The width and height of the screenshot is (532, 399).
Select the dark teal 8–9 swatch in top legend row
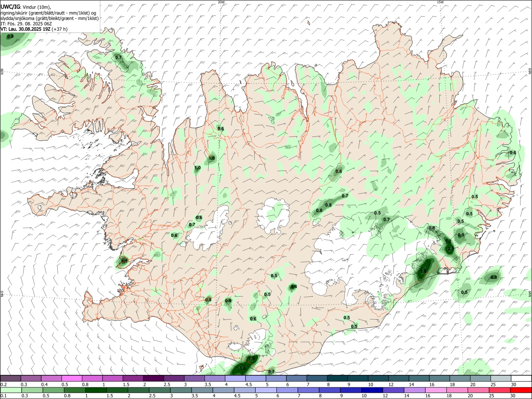[337, 378]
